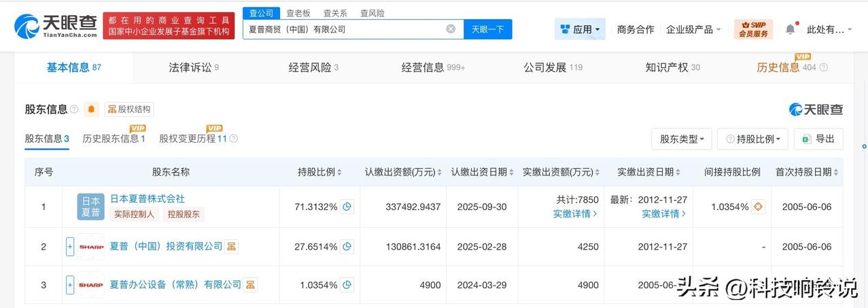Screen dimensions: 868x308
Task: Open 夏普办公设备（常熟）有限公司 link
Action: pos(176,285)
